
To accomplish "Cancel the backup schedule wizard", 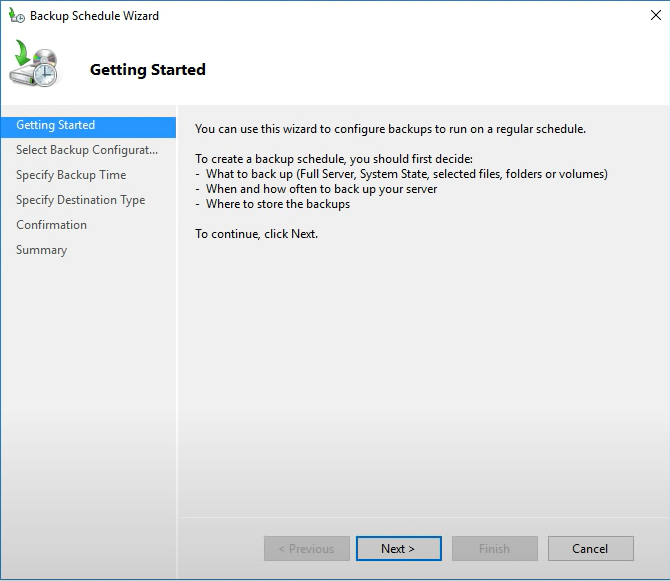I will [590, 549].
